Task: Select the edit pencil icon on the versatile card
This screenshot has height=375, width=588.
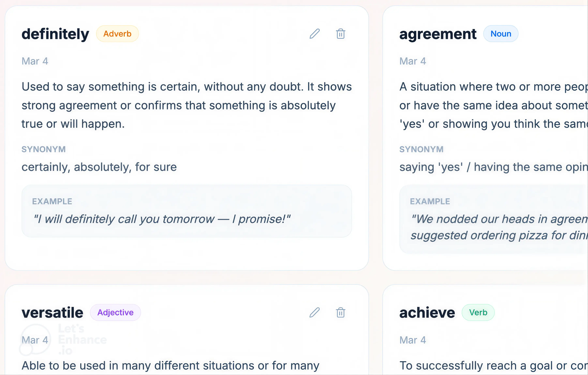Action: tap(315, 313)
